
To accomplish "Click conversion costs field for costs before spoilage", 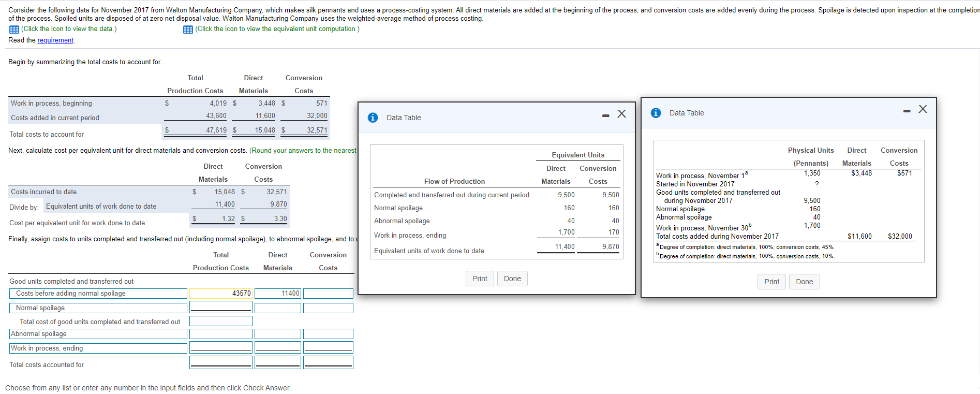I will click(328, 294).
